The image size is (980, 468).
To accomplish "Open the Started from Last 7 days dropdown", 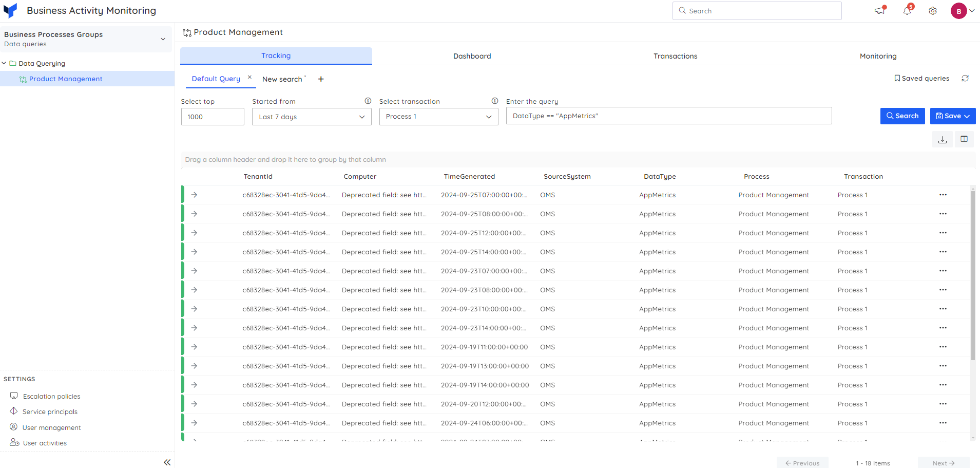I will (312, 117).
